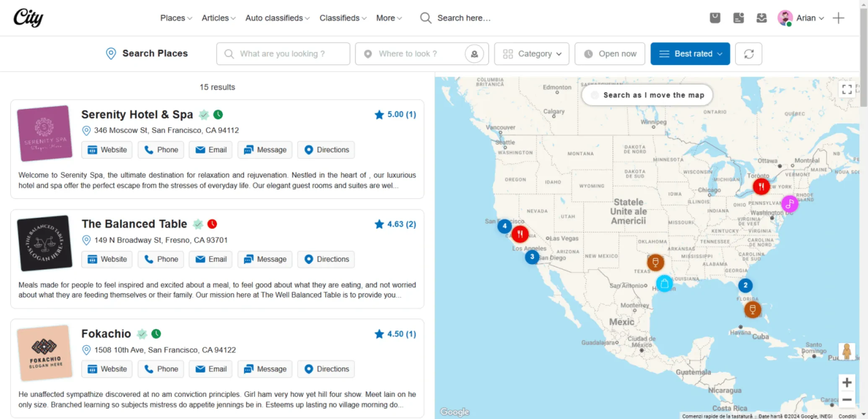
Task: Open the inbox messages icon in header
Action: click(x=761, y=18)
